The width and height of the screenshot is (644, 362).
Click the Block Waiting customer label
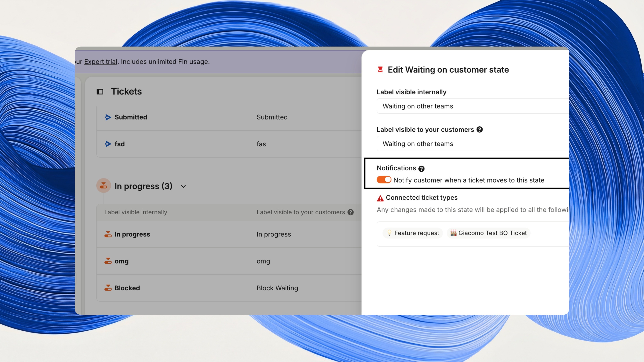coord(277,288)
